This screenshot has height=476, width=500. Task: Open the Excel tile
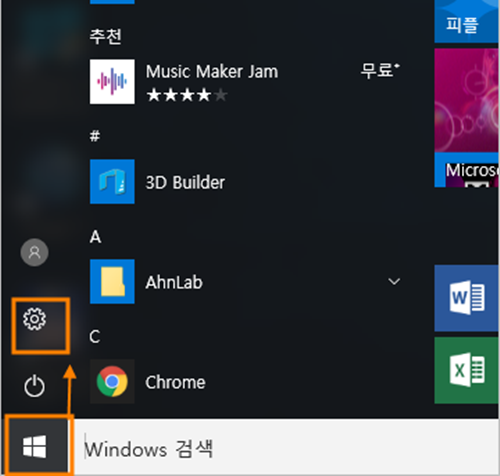click(x=466, y=370)
